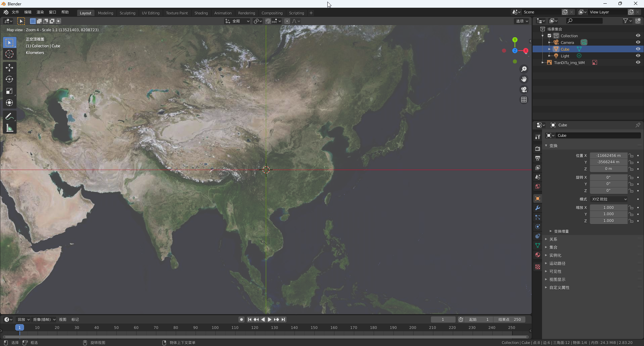The width and height of the screenshot is (644, 346).
Task: Expand the 集合 collections panel
Action: pyautogui.click(x=553, y=247)
